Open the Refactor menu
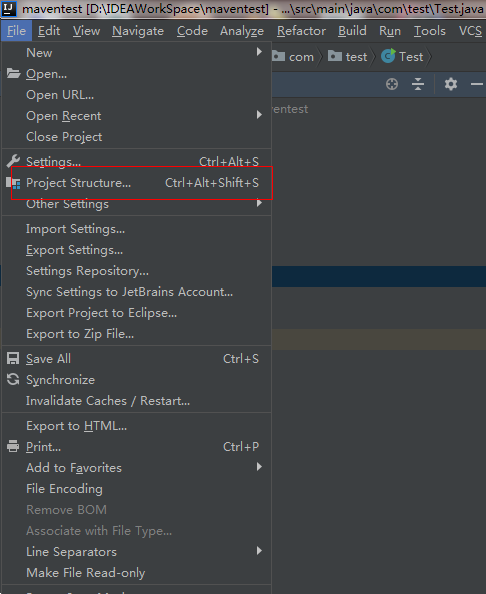The width and height of the screenshot is (486, 594). click(301, 31)
